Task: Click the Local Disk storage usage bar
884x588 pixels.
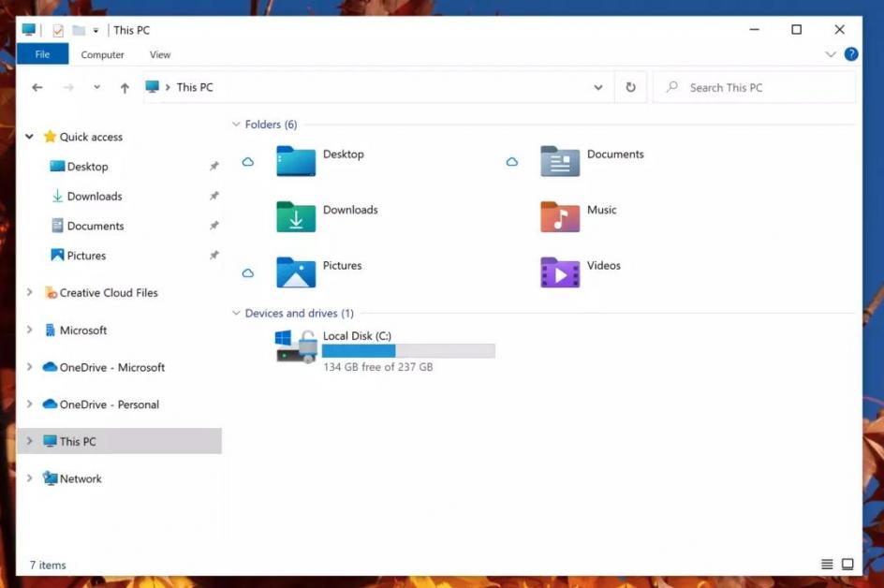Action: pyautogui.click(x=408, y=351)
